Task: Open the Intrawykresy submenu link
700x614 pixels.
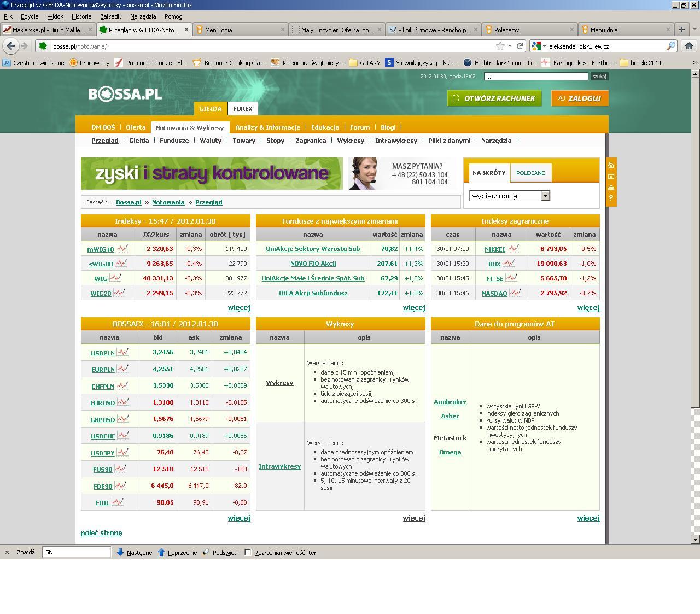Action: [396, 141]
